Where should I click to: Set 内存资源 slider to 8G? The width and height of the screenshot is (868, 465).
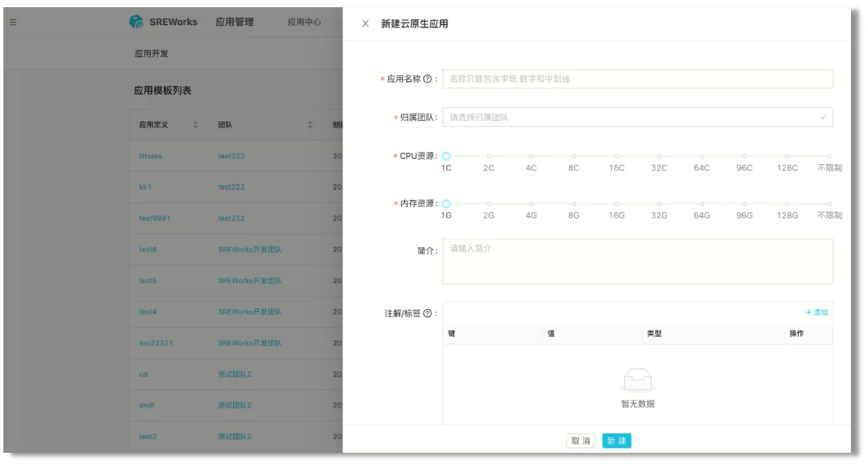tap(574, 203)
